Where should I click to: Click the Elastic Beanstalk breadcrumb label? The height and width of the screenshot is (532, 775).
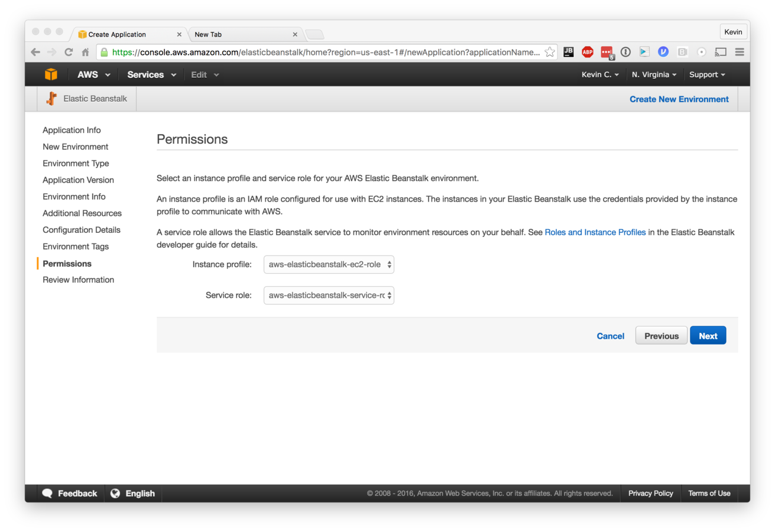[95, 99]
